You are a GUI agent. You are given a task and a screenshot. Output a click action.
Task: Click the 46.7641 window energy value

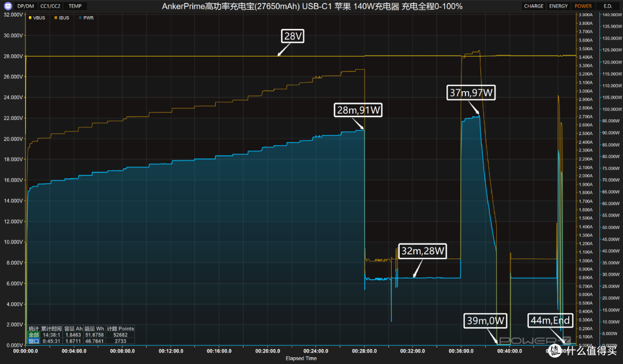(x=94, y=341)
